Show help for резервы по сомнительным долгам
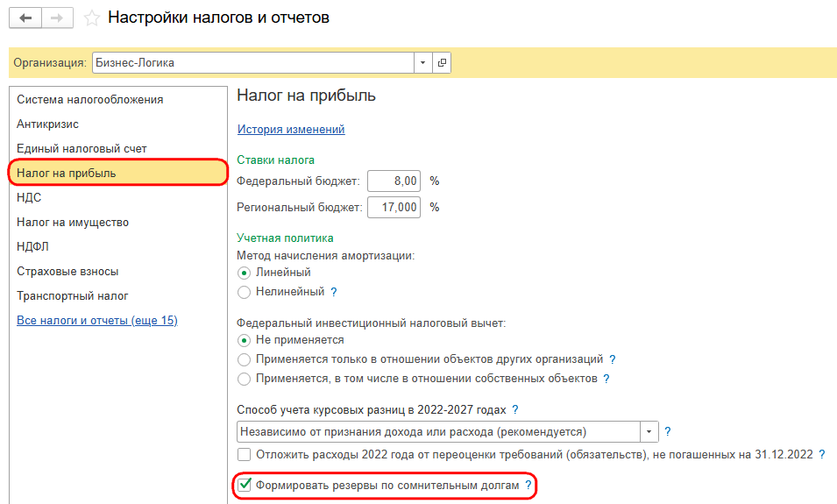This screenshot has height=504, width=837. tap(528, 485)
